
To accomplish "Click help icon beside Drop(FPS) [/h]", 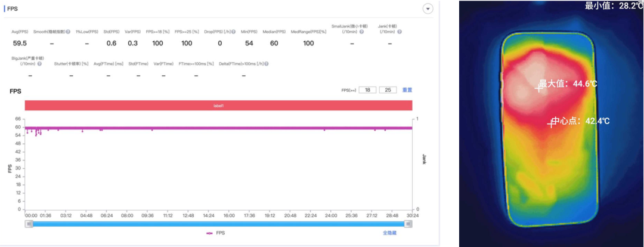I will point(233,32).
